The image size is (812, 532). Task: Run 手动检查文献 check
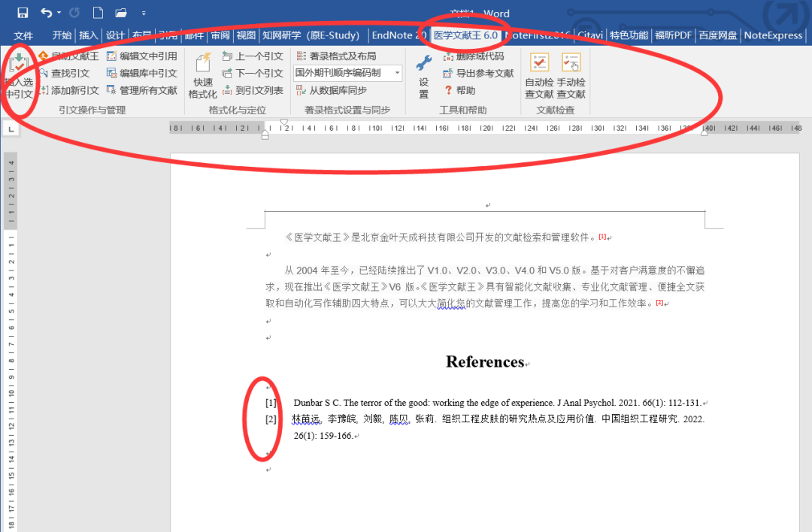coord(571,76)
